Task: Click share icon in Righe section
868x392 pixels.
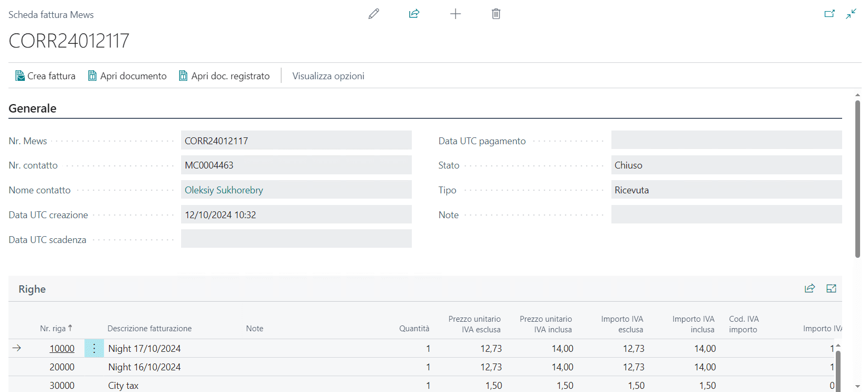Action: [x=809, y=288]
